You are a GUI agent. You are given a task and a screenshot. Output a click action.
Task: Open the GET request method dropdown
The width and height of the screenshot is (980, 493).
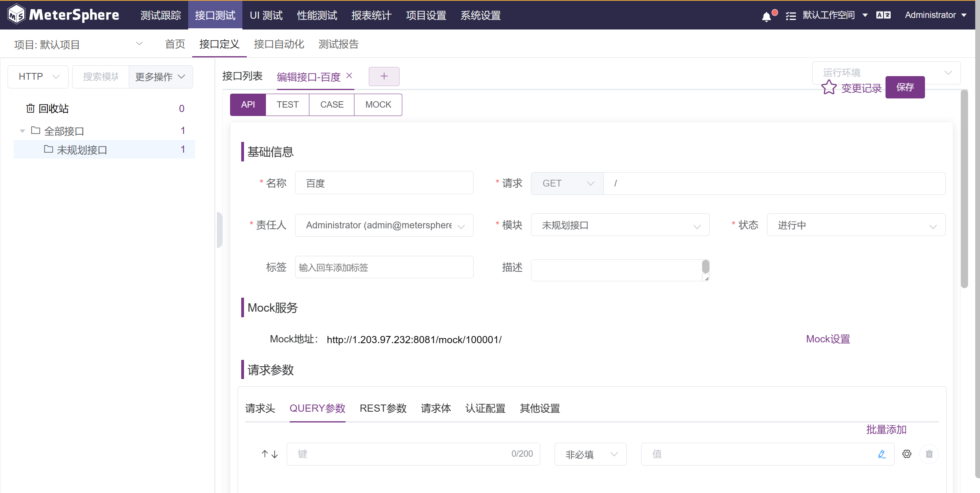pyautogui.click(x=567, y=183)
